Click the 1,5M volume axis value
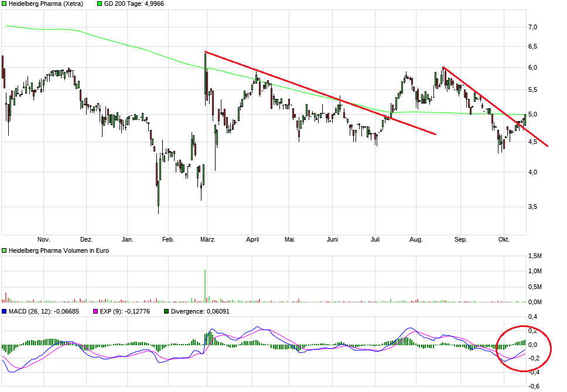567x392 pixels. coord(535,256)
